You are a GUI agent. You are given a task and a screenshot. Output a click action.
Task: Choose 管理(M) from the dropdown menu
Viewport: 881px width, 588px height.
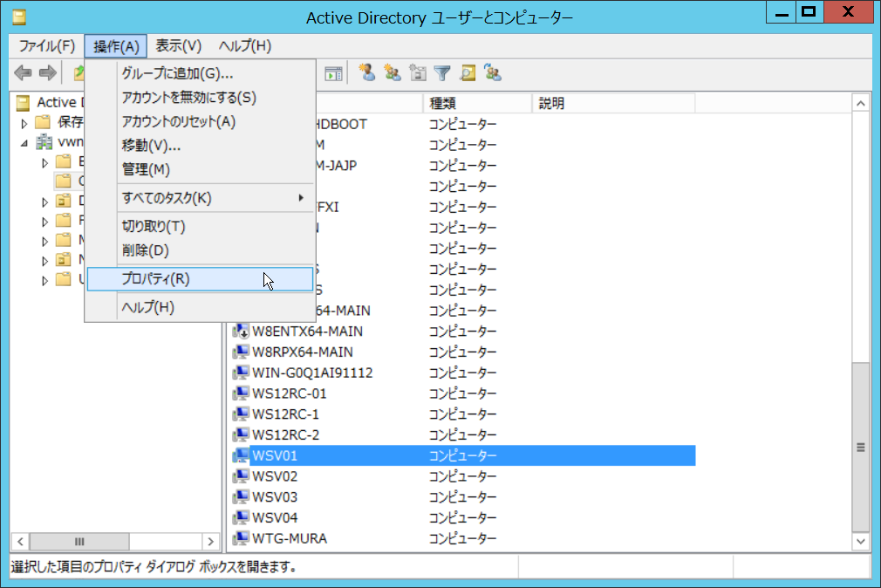(x=200, y=170)
